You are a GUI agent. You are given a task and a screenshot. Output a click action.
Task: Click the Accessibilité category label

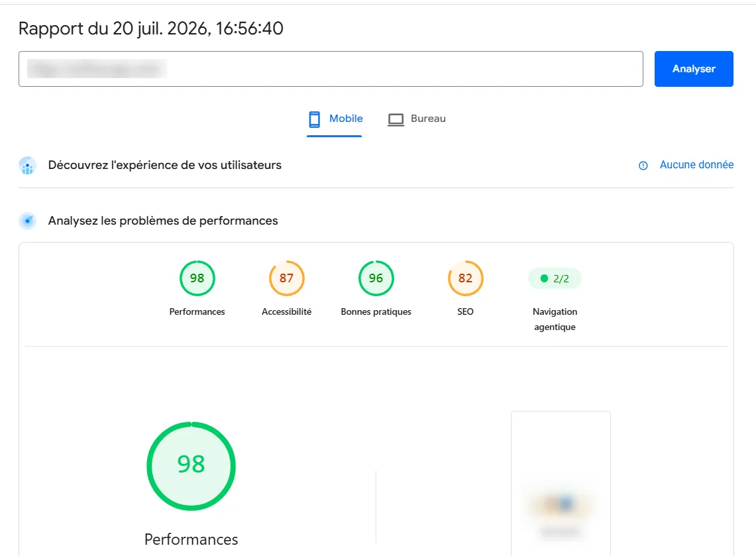(x=286, y=311)
